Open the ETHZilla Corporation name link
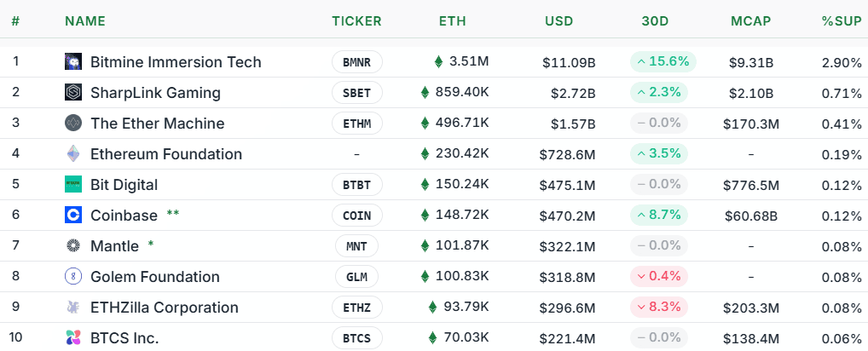 [164, 308]
